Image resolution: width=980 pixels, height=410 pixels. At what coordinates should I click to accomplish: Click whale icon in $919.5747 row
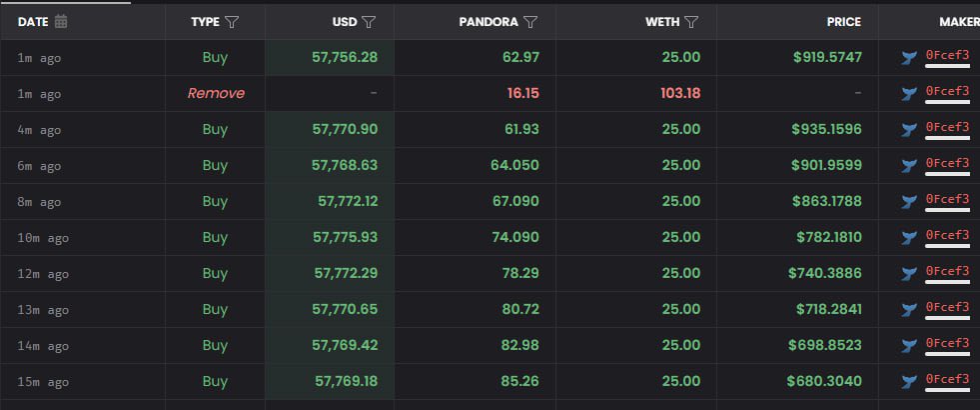pos(909,58)
